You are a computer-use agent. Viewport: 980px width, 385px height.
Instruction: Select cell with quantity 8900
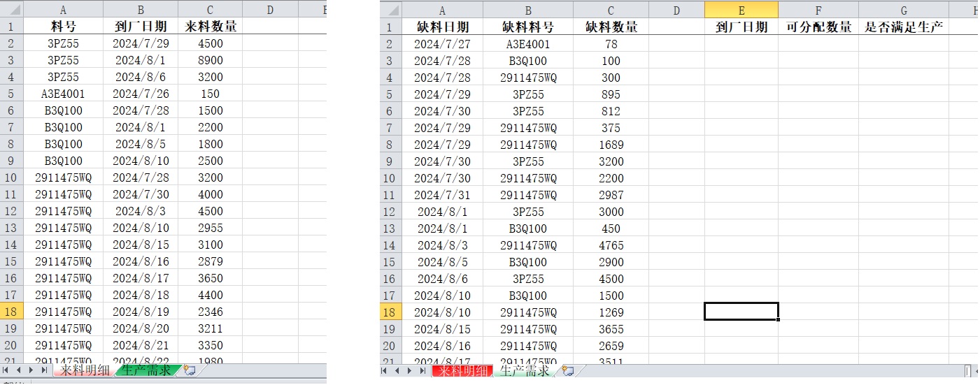(211, 59)
